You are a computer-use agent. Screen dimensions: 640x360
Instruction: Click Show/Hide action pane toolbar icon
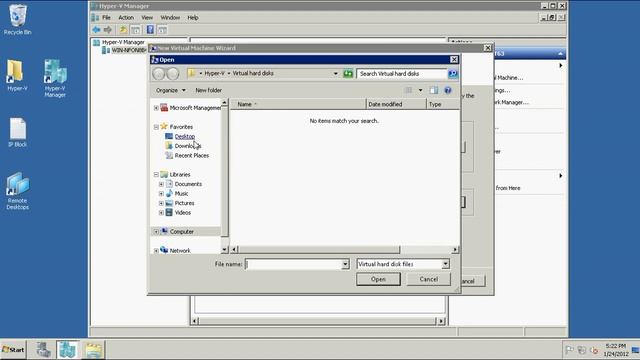pos(162,30)
